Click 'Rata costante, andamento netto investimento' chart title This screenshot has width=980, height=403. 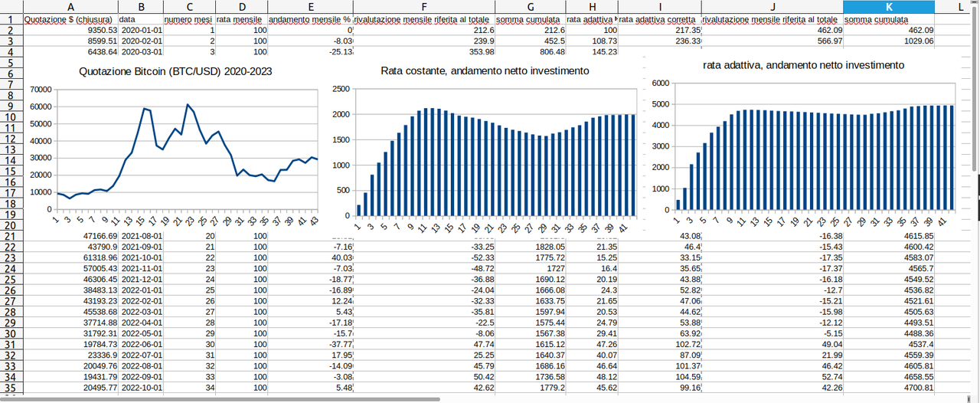pos(485,71)
